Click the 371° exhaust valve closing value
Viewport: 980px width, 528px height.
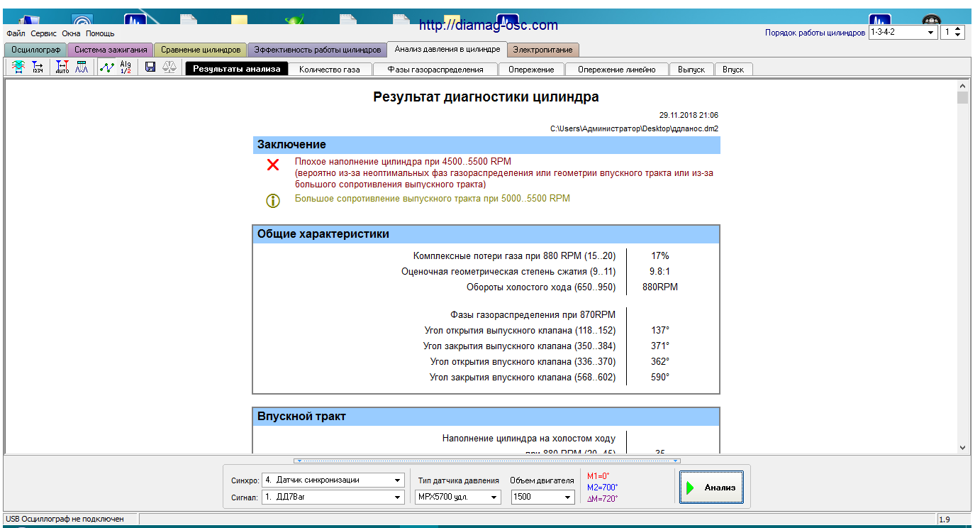(660, 346)
